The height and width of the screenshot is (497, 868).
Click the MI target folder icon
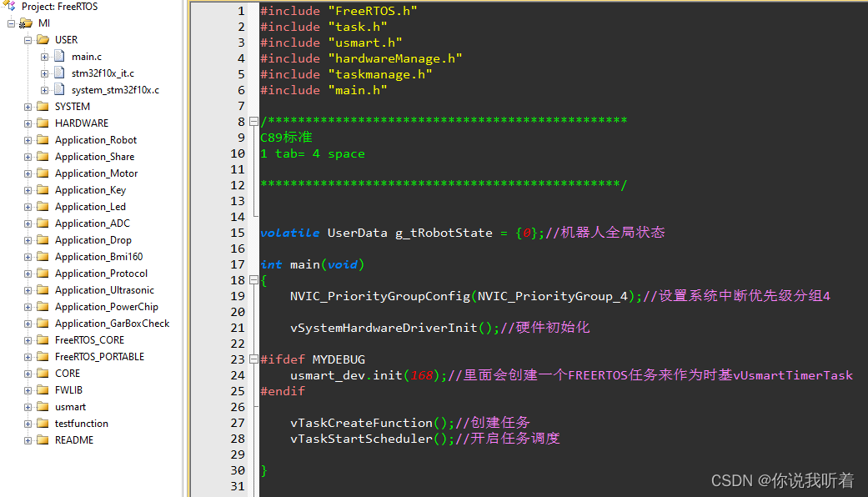click(26, 23)
